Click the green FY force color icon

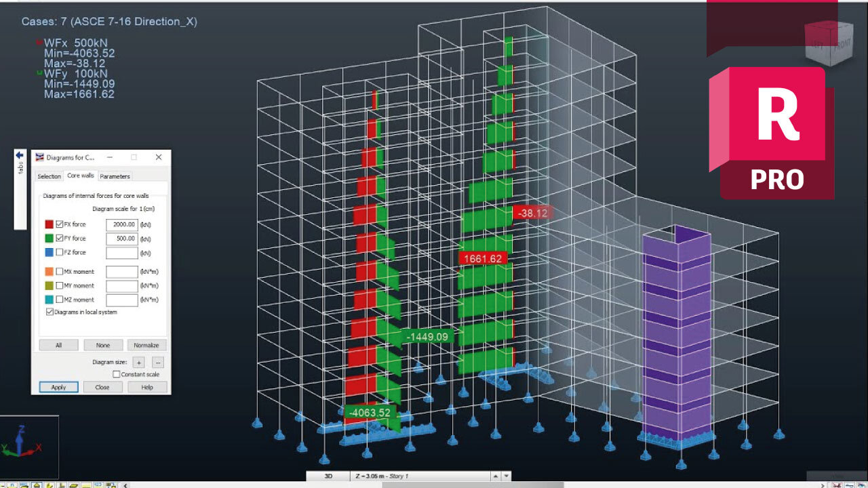[x=48, y=239]
